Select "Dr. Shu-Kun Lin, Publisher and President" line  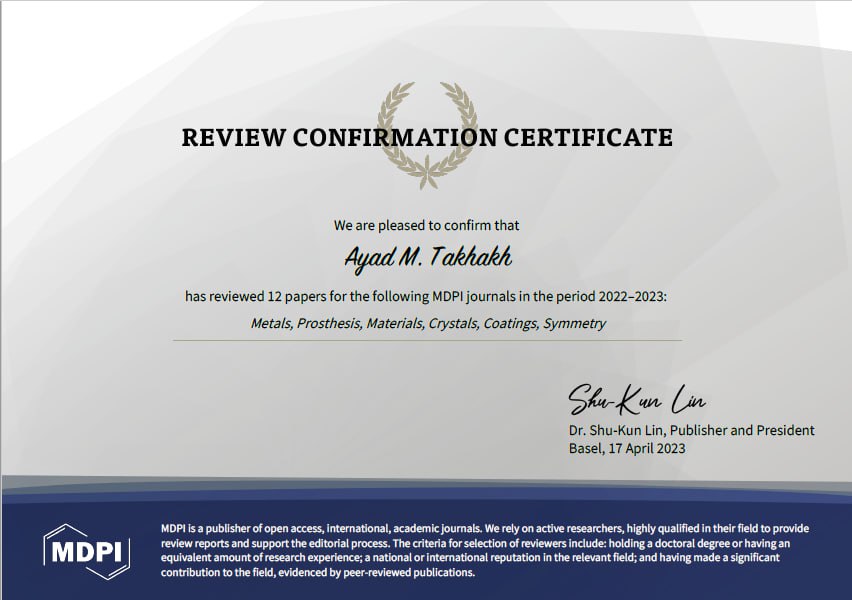point(692,430)
